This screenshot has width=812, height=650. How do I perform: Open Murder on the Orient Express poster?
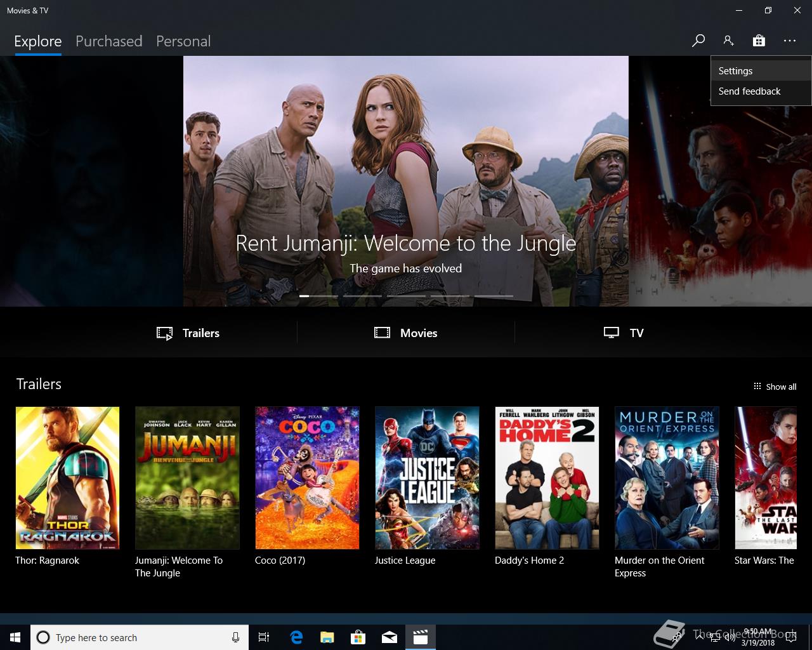(x=667, y=478)
